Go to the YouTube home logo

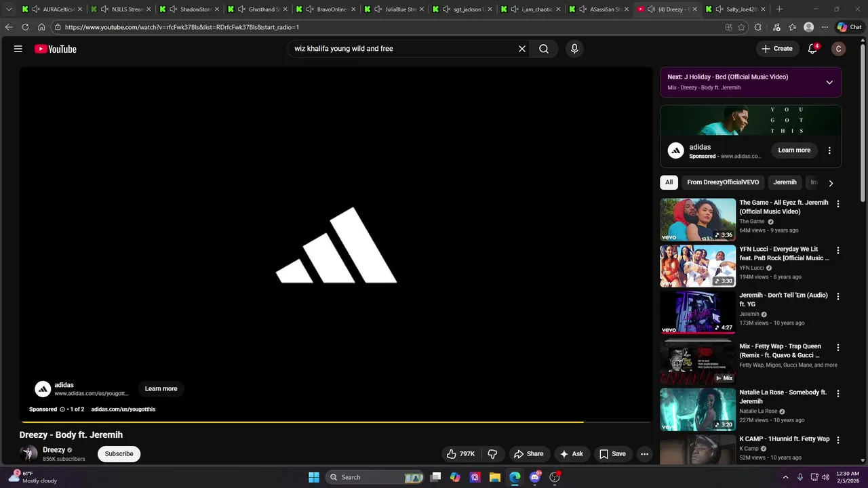[x=56, y=49]
